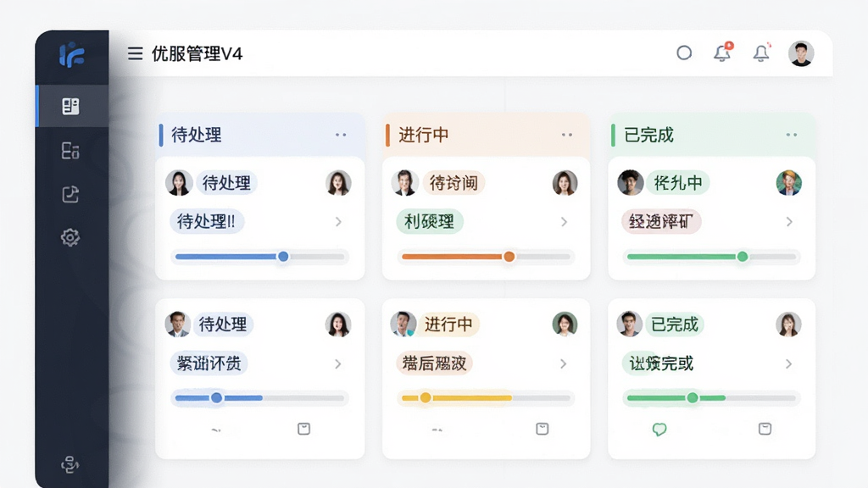Click the 待处理!! tag on first card
This screenshot has width=868, height=488.
coord(207,222)
